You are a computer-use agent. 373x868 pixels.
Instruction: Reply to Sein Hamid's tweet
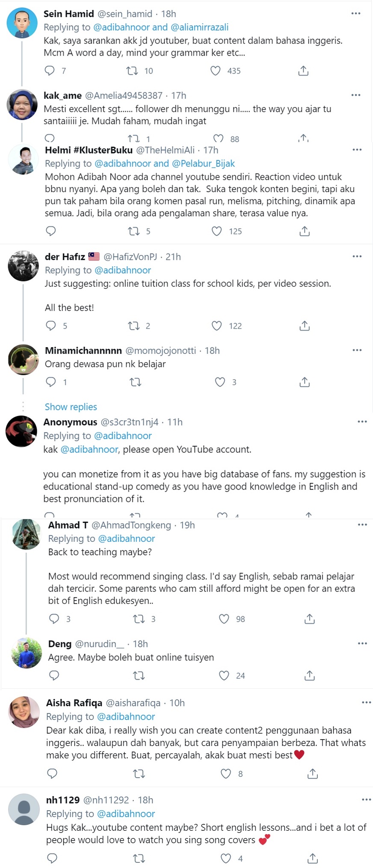(x=50, y=71)
